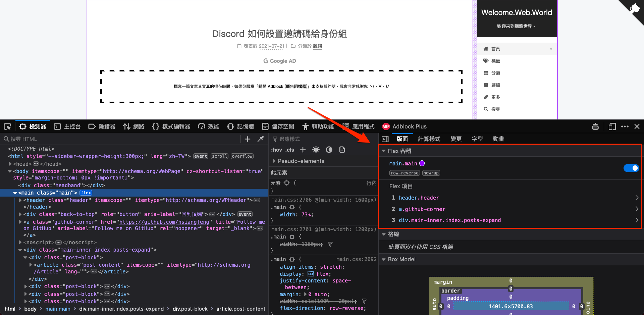The width and height of the screenshot is (644, 315).
Task: Click the purple main.main overlay color swatch
Action: (422, 163)
